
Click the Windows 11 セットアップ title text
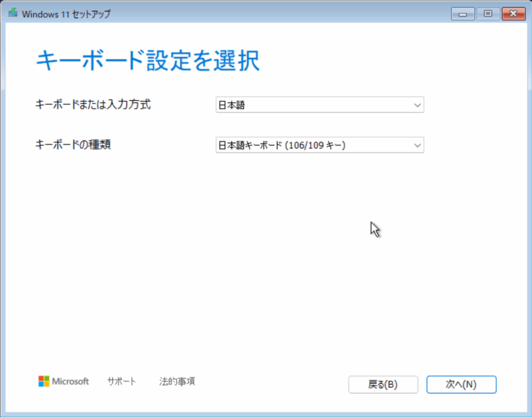[x=66, y=14]
